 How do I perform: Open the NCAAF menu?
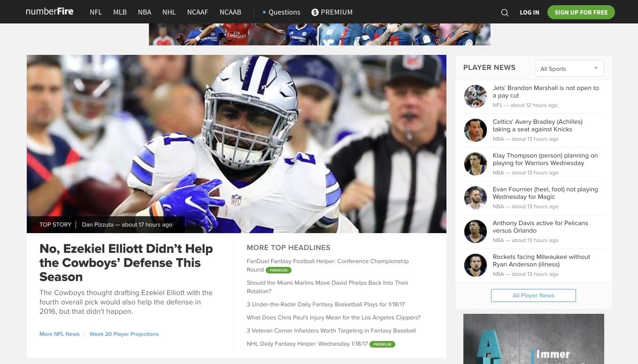tap(198, 12)
